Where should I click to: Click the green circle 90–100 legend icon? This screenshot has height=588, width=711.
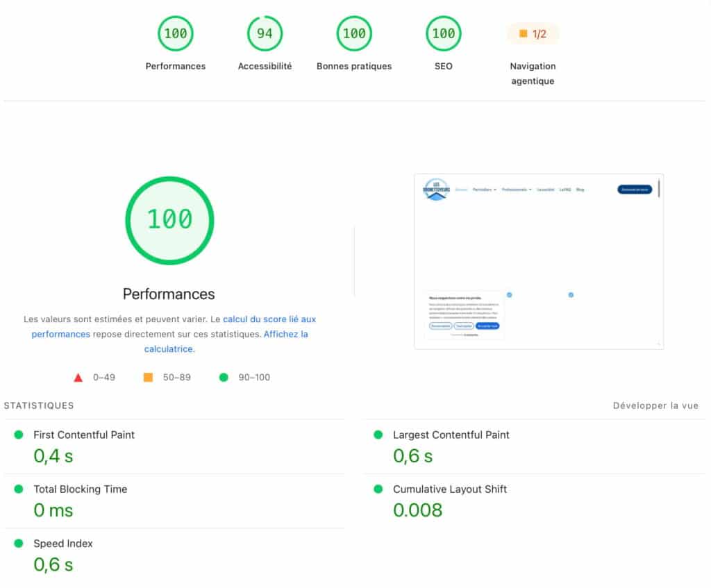click(224, 377)
